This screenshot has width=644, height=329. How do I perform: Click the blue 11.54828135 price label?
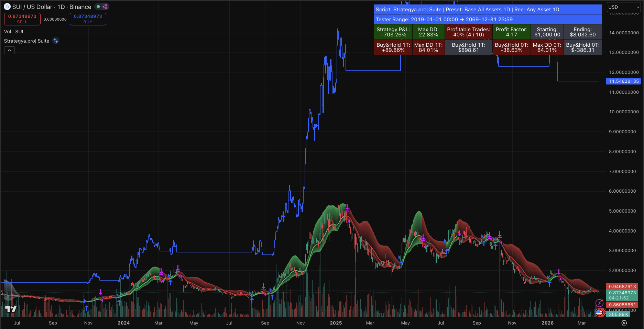[x=624, y=81]
